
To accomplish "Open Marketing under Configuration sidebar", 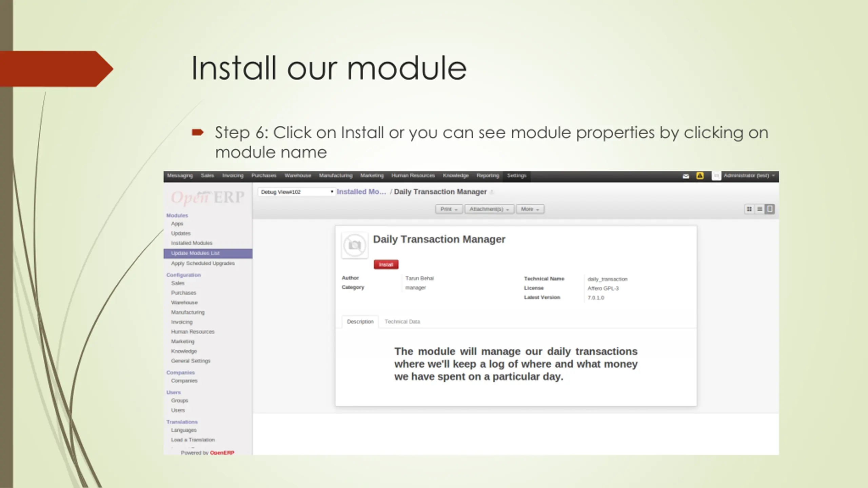I will 183,342.
